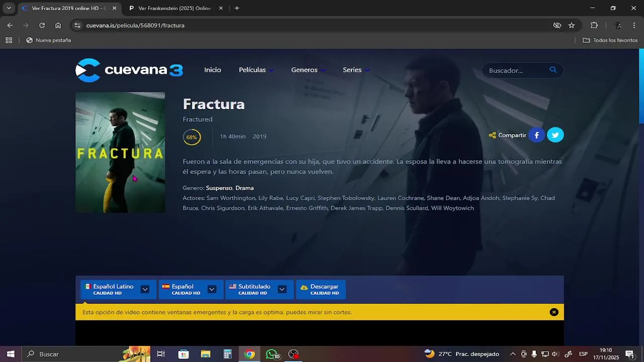Go to the Inicio page
The width and height of the screenshot is (644, 362).
point(212,70)
